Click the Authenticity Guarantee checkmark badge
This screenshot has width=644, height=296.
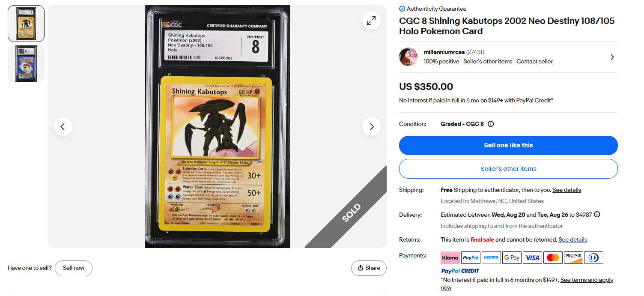coord(402,9)
